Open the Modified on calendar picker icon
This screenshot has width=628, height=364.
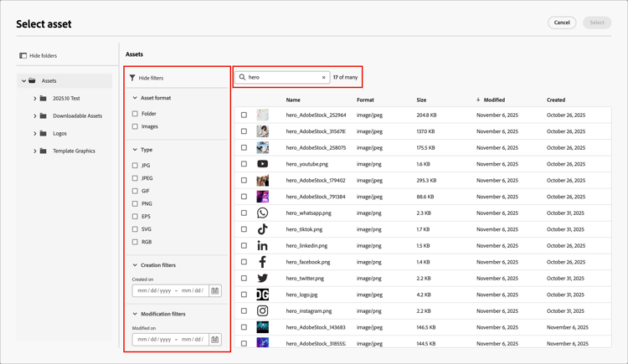pyautogui.click(x=214, y=340)
